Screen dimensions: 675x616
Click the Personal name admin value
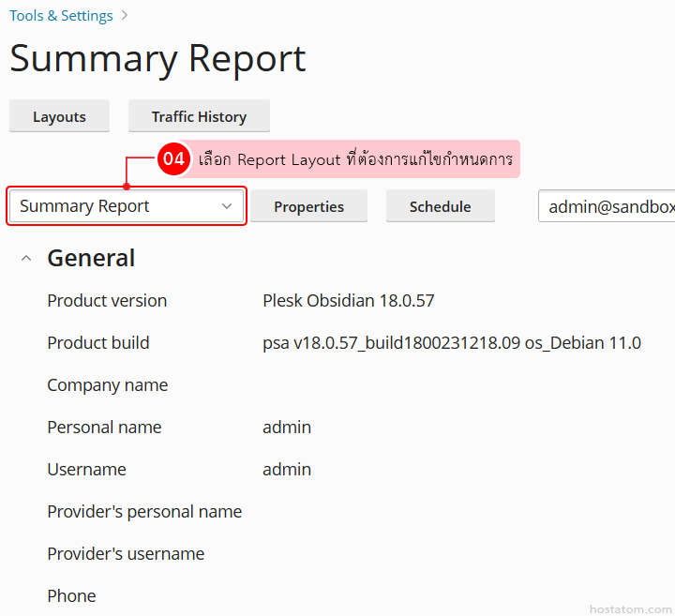pyautogui.click(x=286, y=428)
